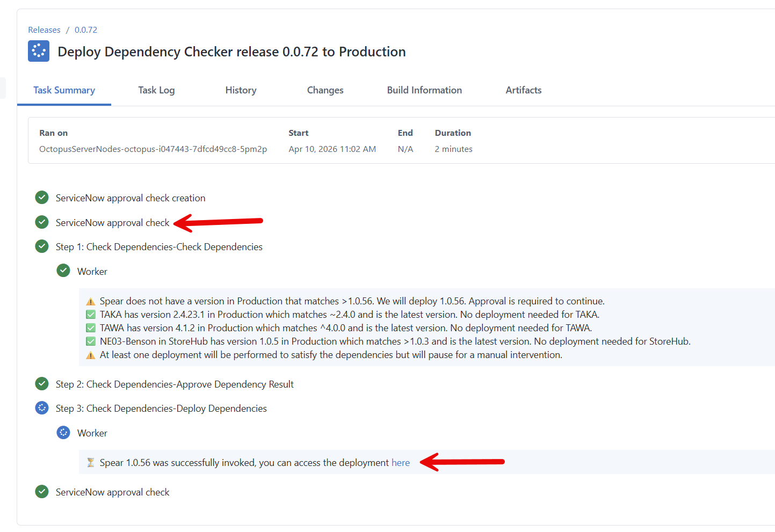Click the hourglass icon before Spear 1.0.56 message
775x532 pixels.
click(x=91, y=463)
